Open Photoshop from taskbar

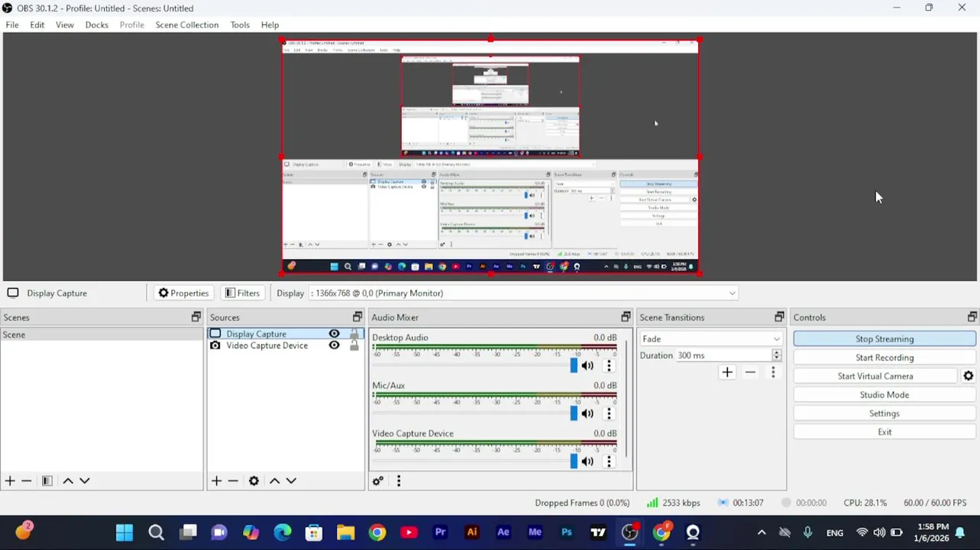[567, 532]
